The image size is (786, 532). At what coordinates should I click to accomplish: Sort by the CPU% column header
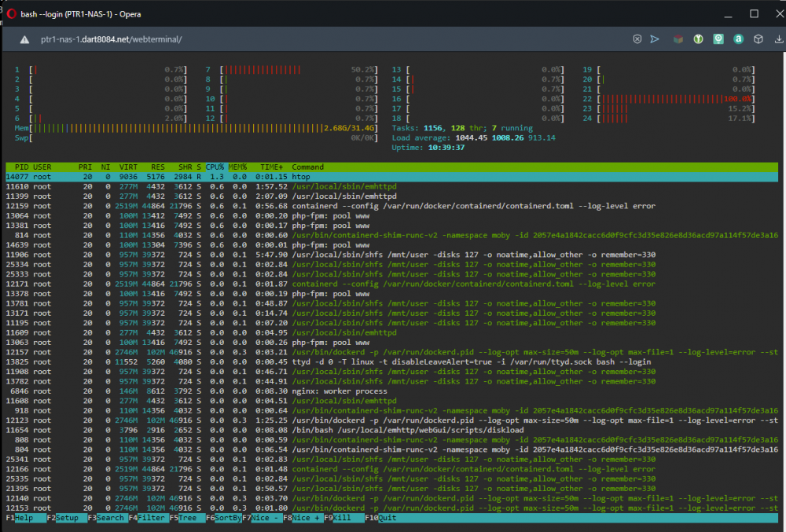click(x=215, y=167)
